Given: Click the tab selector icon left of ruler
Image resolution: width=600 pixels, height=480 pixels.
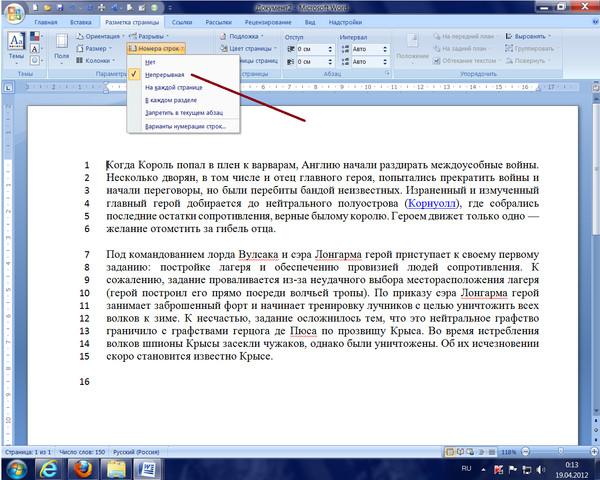Looking at the screenshot, I should [8, 88].
